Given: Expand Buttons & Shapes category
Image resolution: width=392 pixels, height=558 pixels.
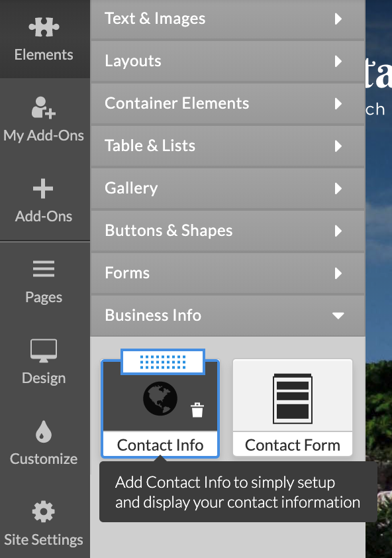Looking at the screenshot, I should pyautogui.click(x=228, y=231).
